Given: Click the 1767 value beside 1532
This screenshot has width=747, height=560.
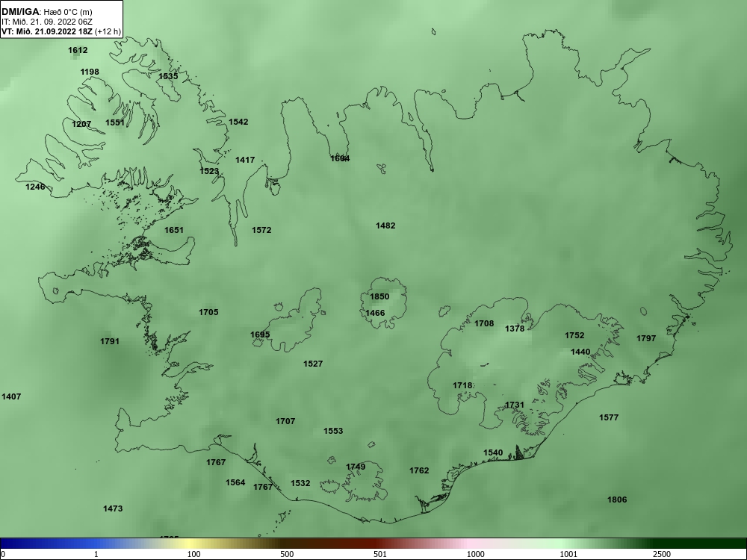Looking at the screenshot, I should [263, 487].
